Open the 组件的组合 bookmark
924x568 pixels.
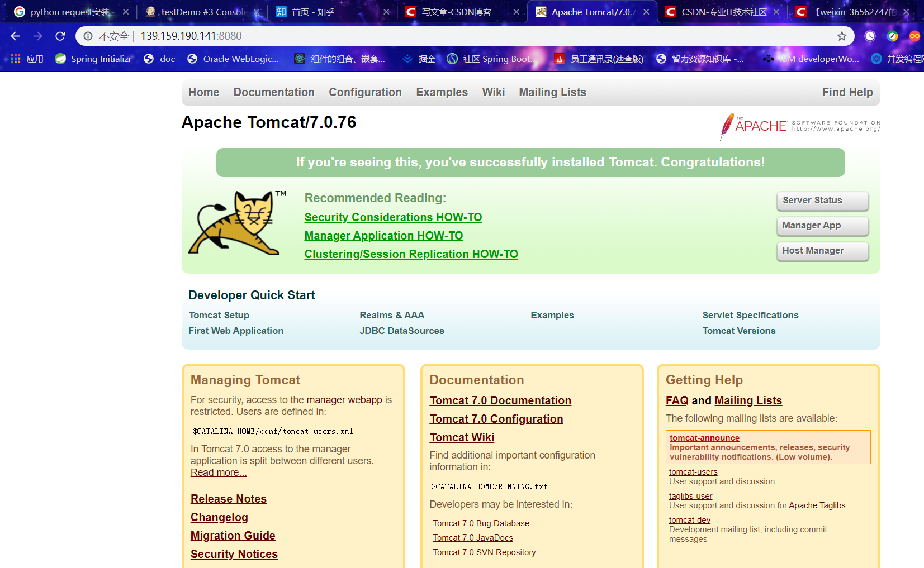pyautogui.click(x=340, y=59)
